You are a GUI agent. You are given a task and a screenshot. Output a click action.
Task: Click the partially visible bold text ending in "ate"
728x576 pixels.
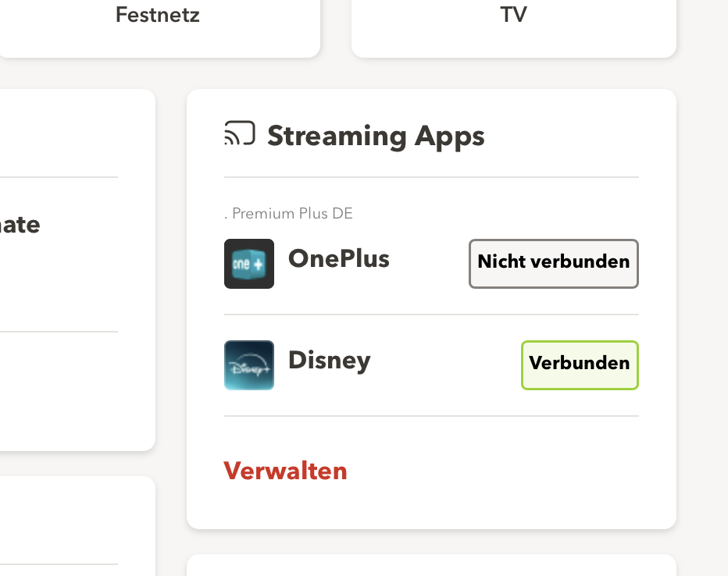point(20,225)
